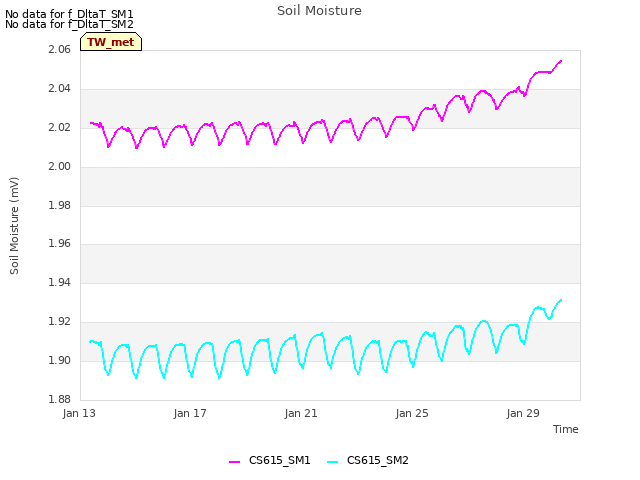Click the end point of cyan SM2 line
This screenshot has height=480, width=640.
coord(561,300)
